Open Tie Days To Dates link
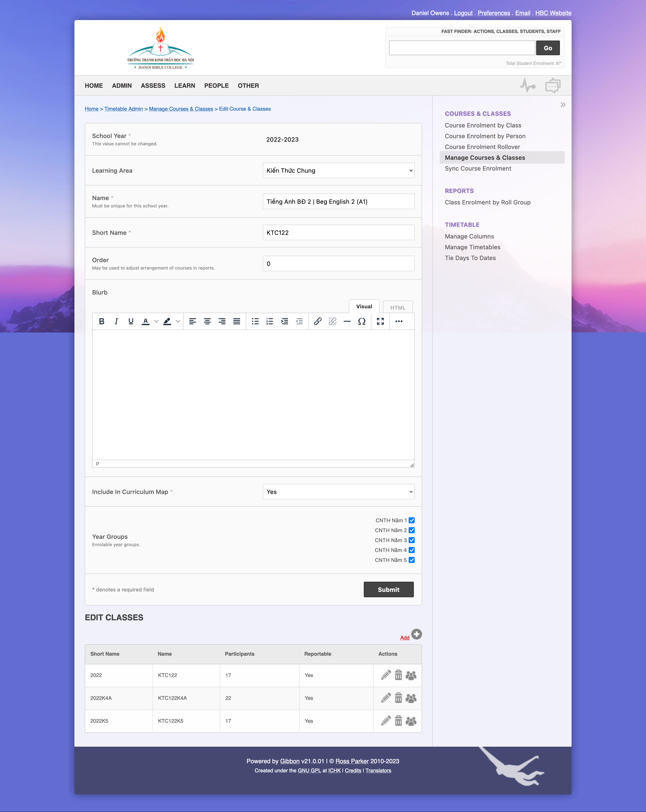 click(470, 258)
